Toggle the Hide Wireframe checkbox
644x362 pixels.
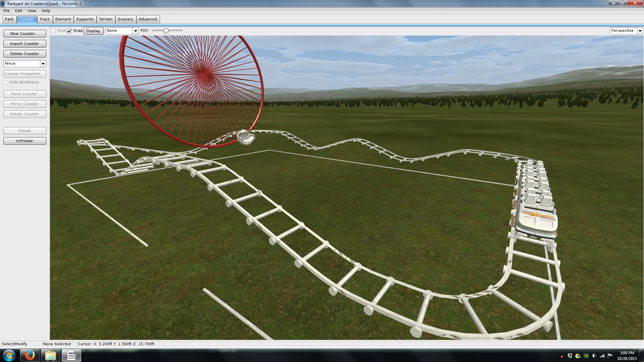(6, 82)
